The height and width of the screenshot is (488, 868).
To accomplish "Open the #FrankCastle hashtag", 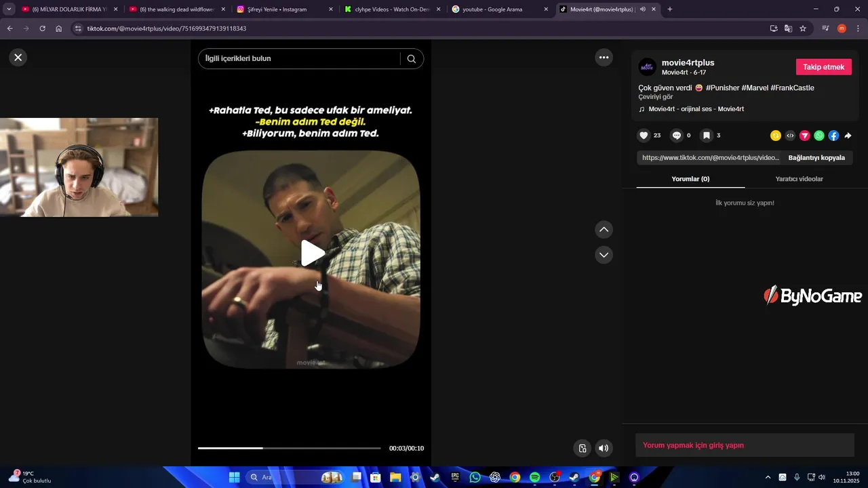I will click(x=792, y=88).
